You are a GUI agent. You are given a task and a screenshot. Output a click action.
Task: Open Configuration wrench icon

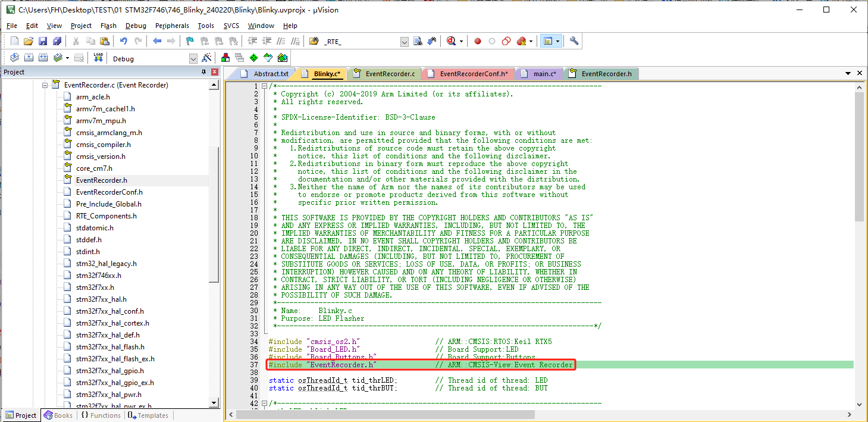tap(574, 41)
